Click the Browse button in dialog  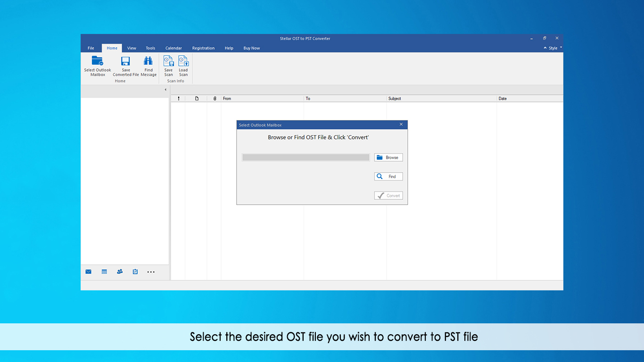pyautogui.click(x=388, y=157)
